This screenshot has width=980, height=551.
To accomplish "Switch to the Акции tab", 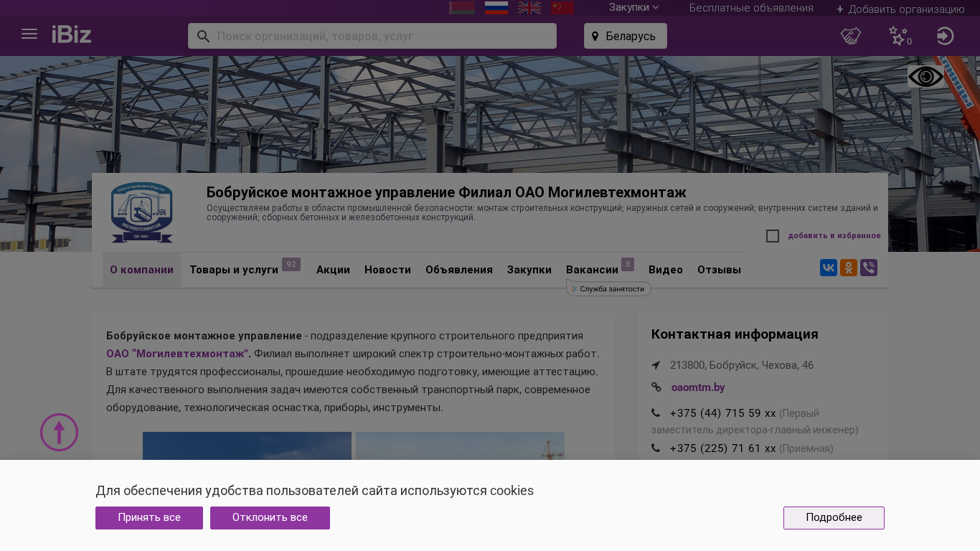I will 333,270.
